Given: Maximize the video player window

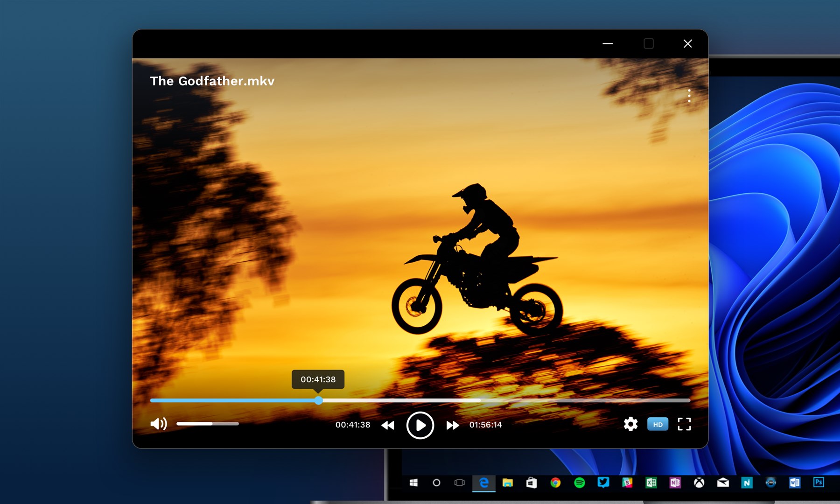Looking at the screenshot, I should [x=649, y=43].
